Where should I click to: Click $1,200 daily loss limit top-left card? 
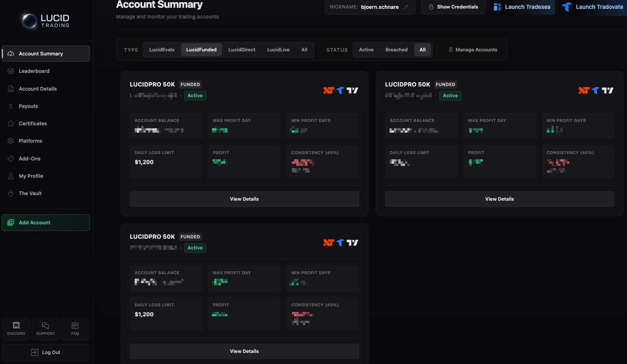click(x=144, y=162)
